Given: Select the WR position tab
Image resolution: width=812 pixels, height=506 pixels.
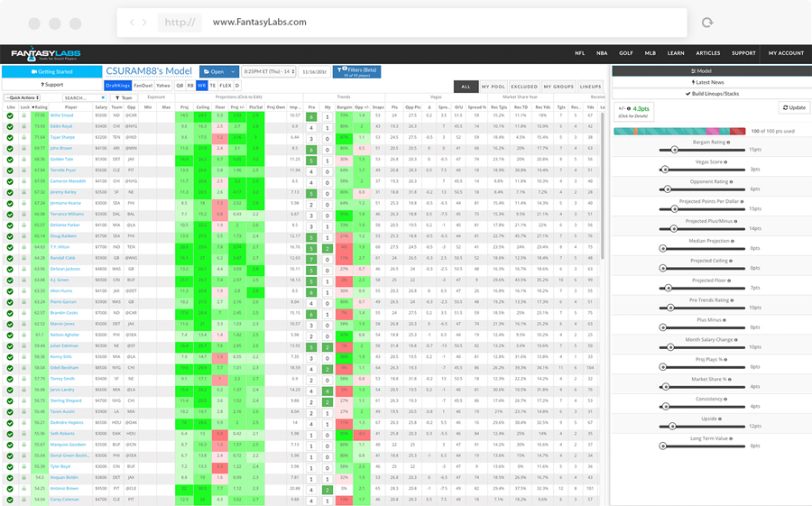Looking at the screenshot, I should (201, 86).
